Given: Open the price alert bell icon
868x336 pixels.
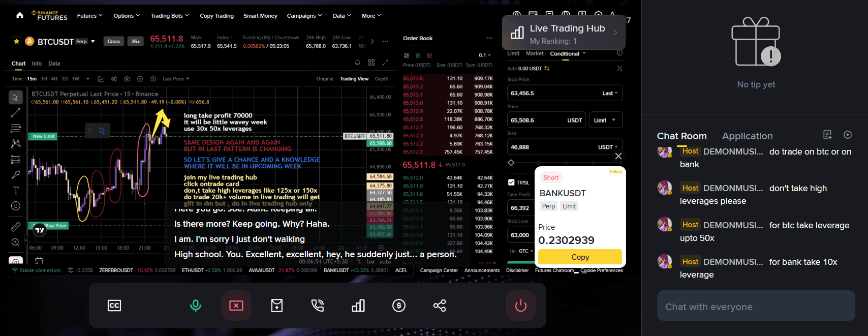Looking at the screenshot, I should [x=357, y=63].
